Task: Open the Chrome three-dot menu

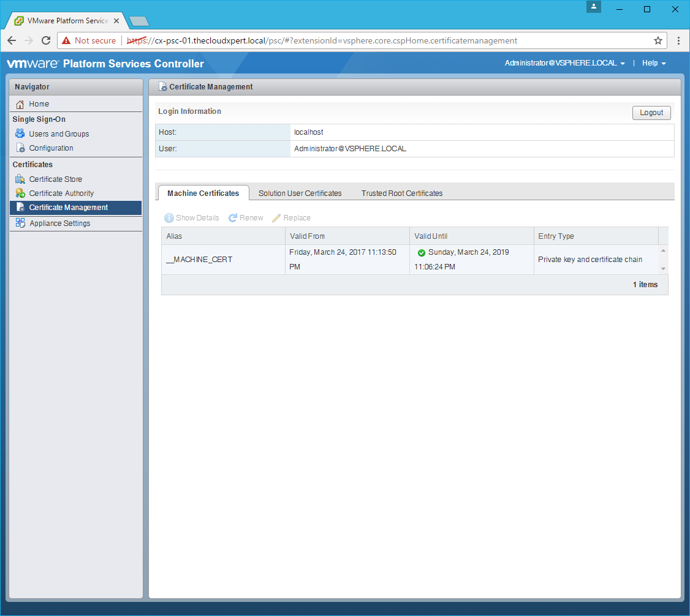Action: click(x=678, y=40)
